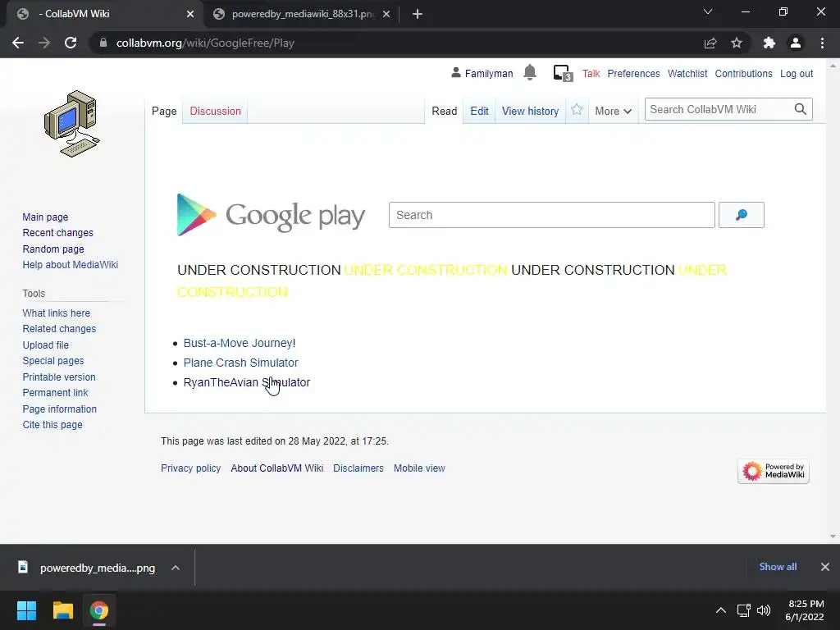Click the wiki search magnifier button
Viewport: 840px width, 630px height.
(801, 109)
